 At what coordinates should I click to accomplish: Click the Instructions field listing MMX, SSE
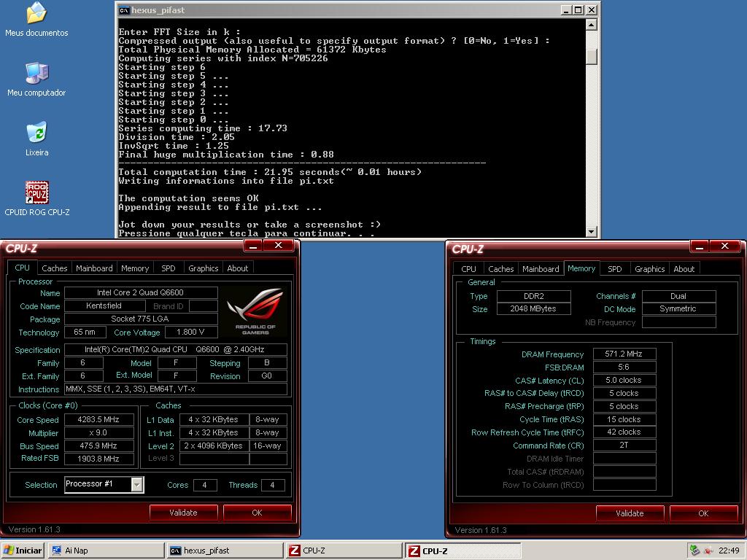click(175, 389)
